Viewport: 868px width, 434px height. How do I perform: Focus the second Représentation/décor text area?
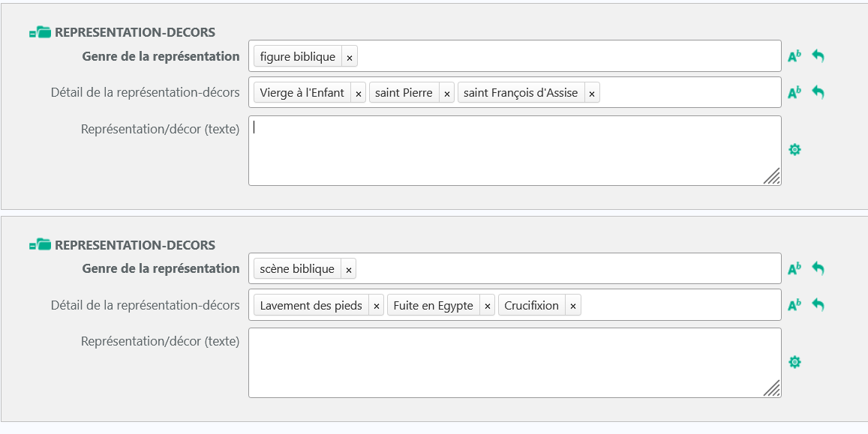pyautogui.click(x=515, y=363)
